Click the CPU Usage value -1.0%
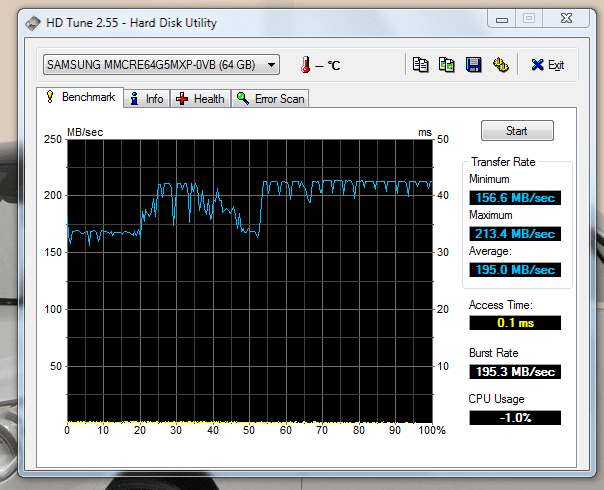Screen dimensions: 604x490 [515, 418]
